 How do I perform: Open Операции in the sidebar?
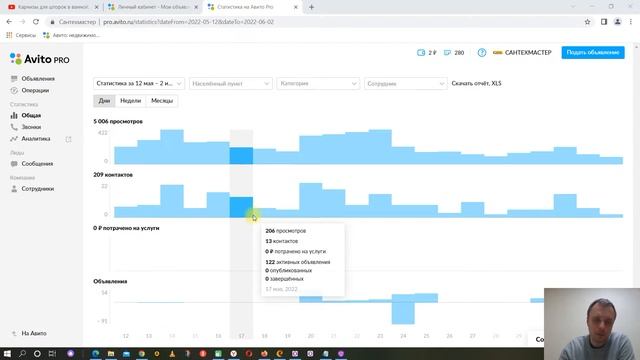point(35,90)
